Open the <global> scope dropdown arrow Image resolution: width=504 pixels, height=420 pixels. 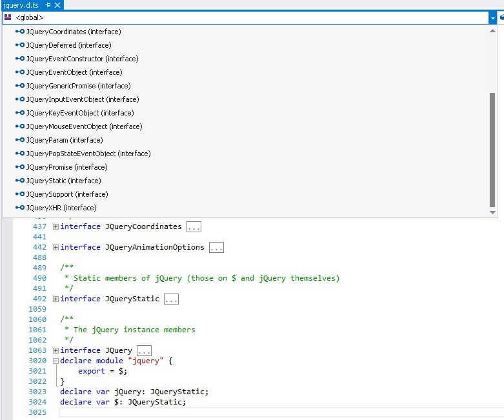click(x=492, y=18)
